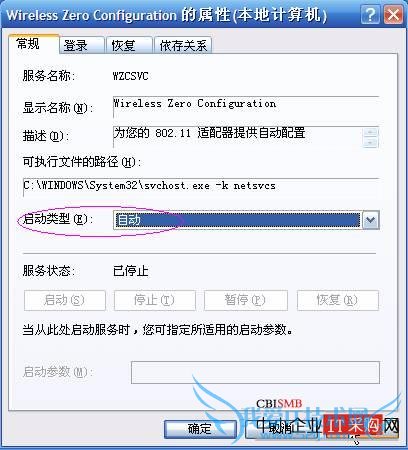The width and height of the screenshot is (408, 450).
Task: Click the executable path field
Action: coord(201,187)
